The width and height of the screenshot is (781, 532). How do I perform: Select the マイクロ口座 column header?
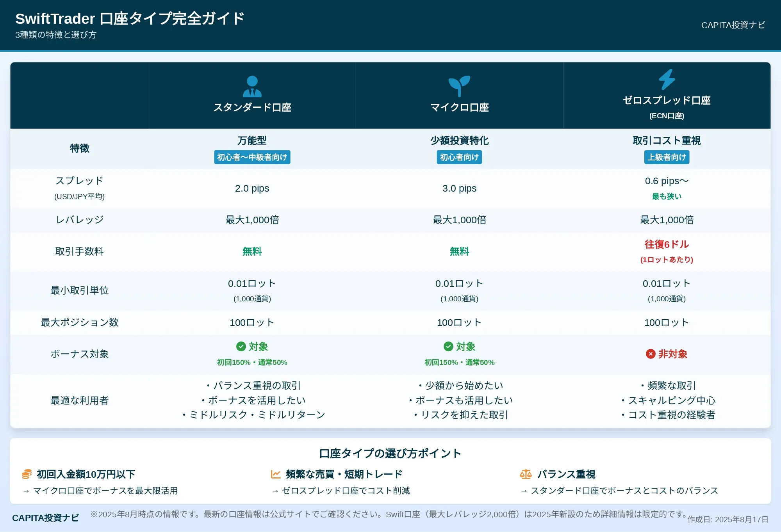click(x=459, y=96)
